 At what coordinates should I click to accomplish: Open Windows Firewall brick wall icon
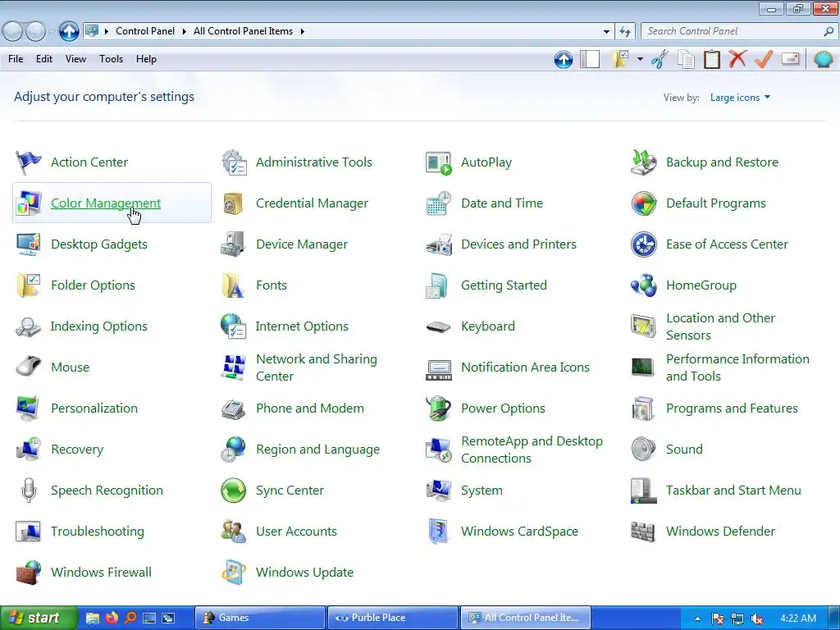(28, 573)
